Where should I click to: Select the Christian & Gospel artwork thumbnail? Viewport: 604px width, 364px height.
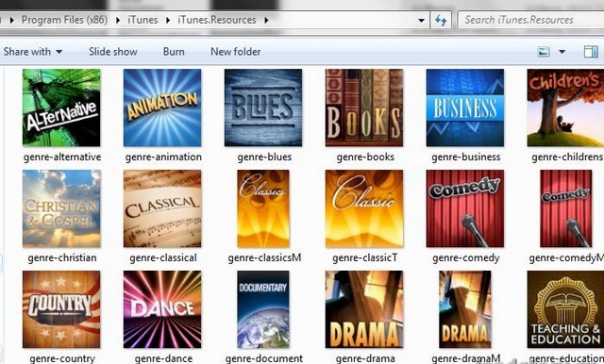pos(61,208)
